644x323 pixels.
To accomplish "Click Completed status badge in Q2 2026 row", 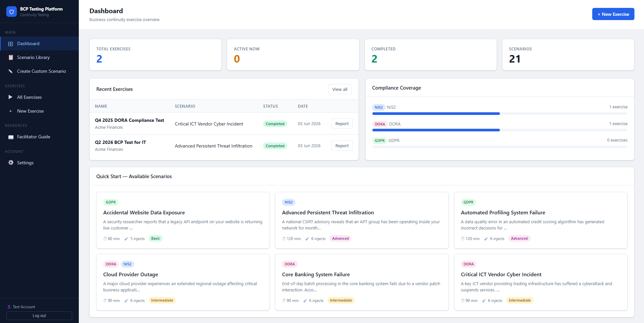I will (x=275, y=146).
